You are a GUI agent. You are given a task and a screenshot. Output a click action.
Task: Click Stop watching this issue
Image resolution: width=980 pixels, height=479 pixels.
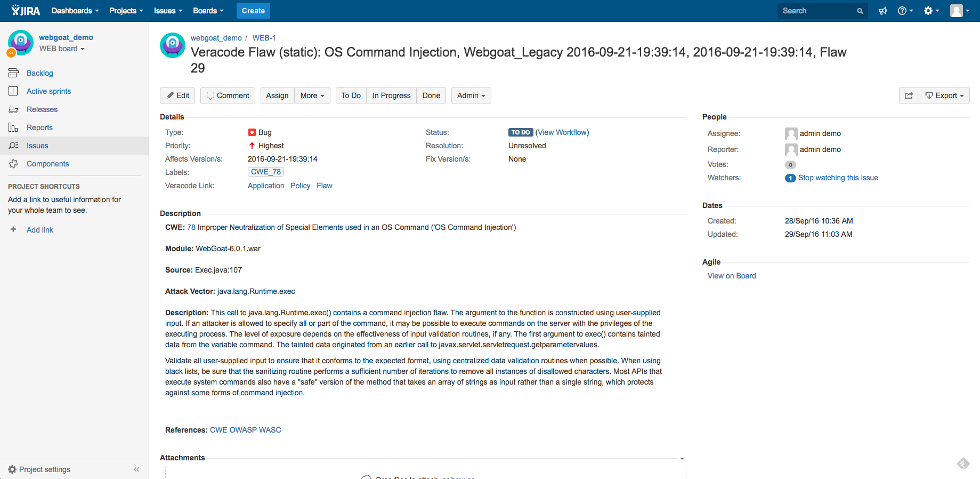click(x=838, y=178)
